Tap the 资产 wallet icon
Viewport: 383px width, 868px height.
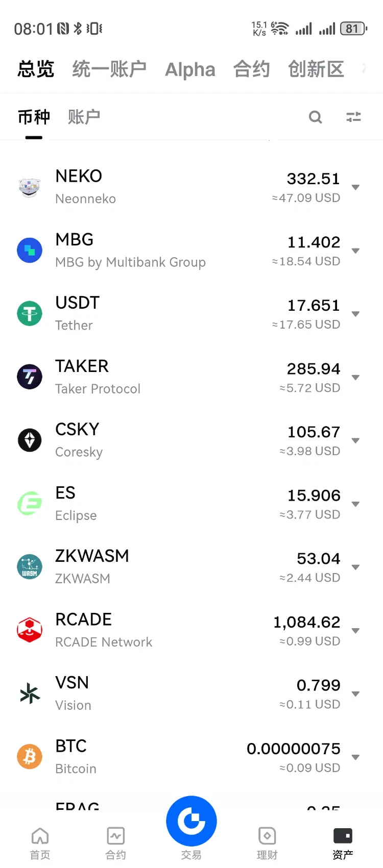pyautogui.click(x=343, y=836)
